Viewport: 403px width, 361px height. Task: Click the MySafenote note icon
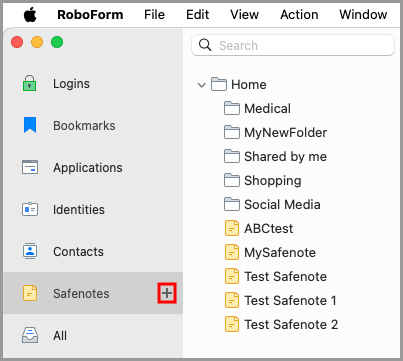coord(232,252)
